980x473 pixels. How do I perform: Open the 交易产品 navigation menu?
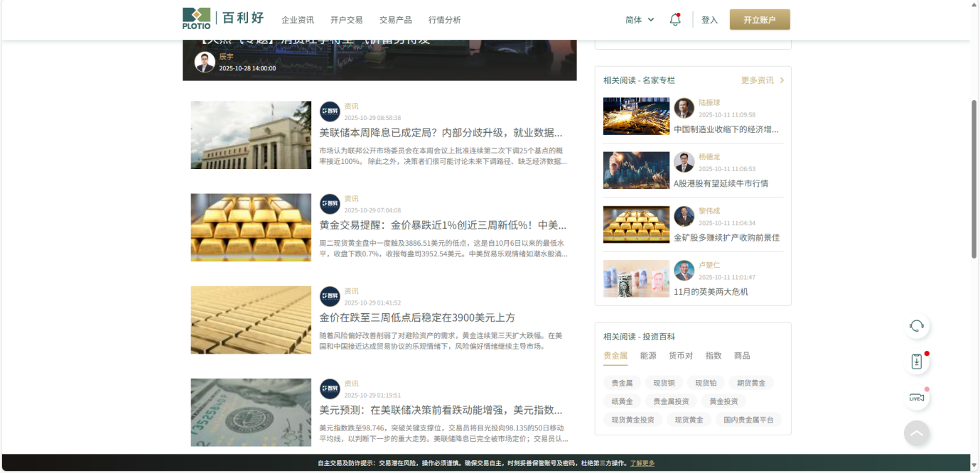[395, 20]
